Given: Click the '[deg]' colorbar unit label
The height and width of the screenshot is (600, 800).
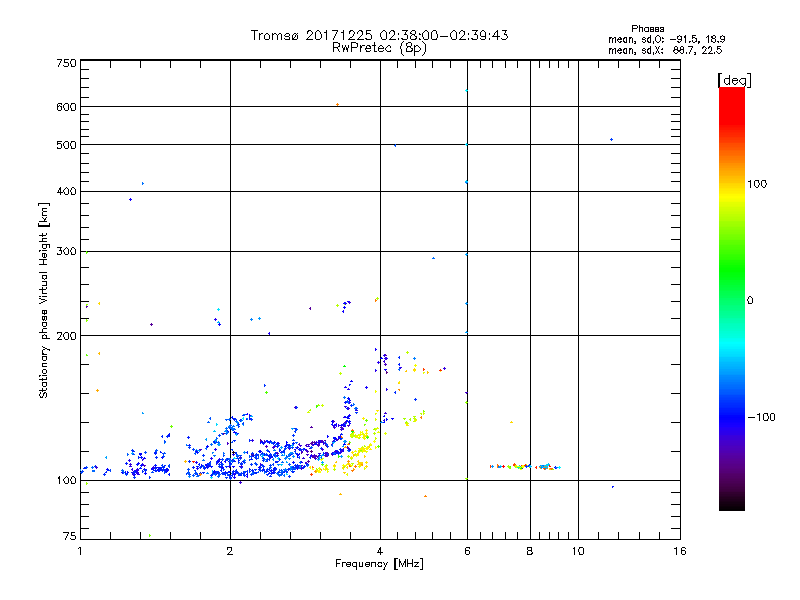Looking at the screenshot, I should 734,80.
